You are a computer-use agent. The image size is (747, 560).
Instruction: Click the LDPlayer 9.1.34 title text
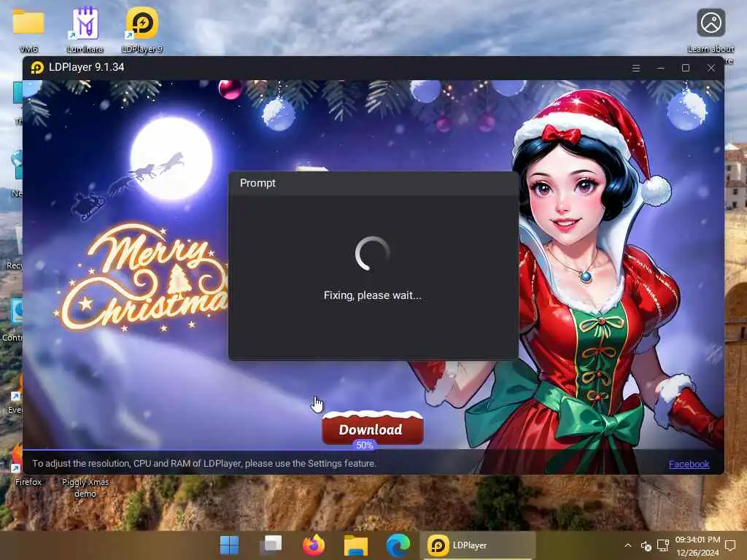click(x=86, y=67)
